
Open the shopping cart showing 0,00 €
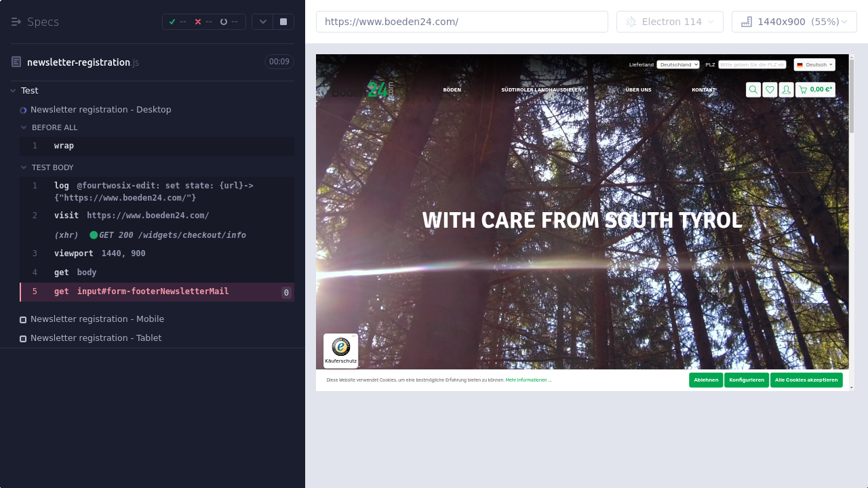[x=815, y=89]
